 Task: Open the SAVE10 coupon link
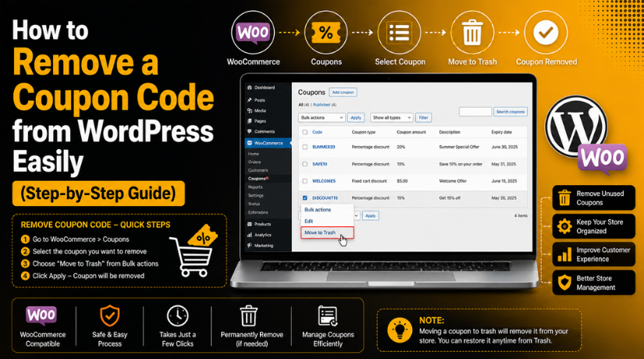click(320, 165)
